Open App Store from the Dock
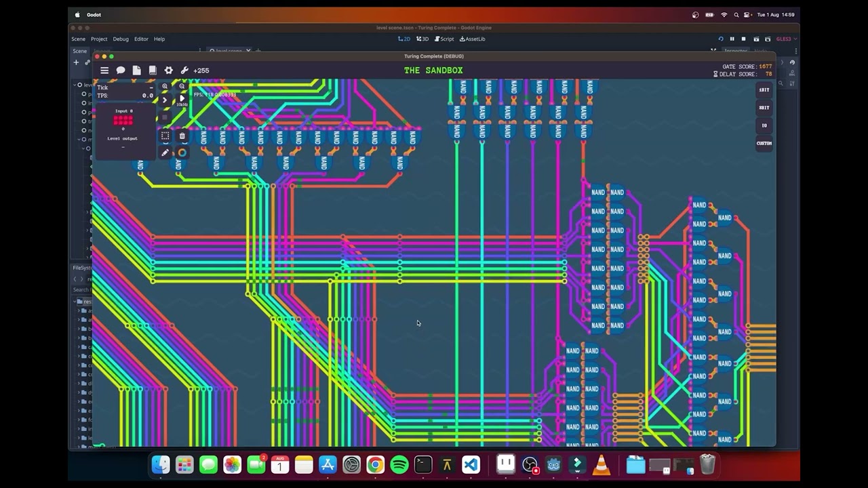This screenshot has height=488, width=868. point(328,465)
